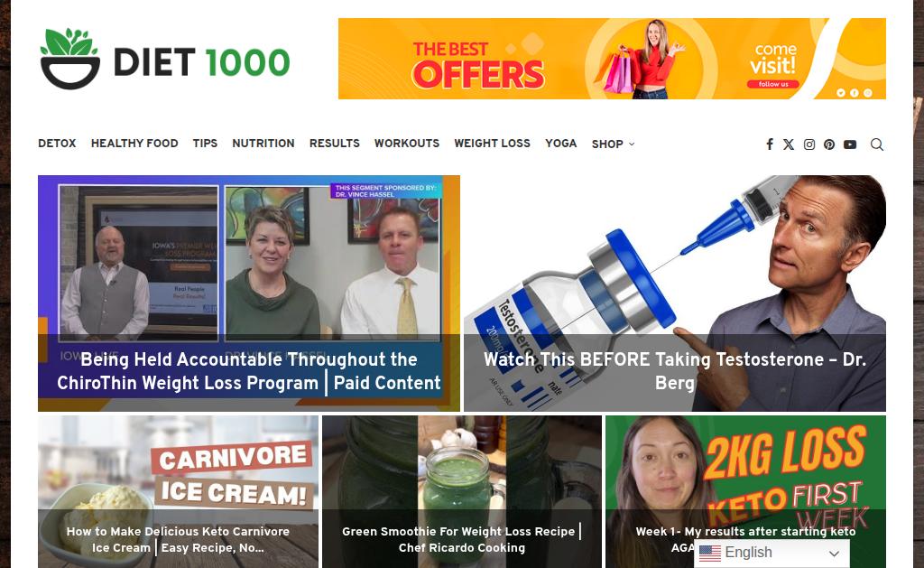Open the X (Twitter) social icon
This screenshot has height=568, width=924.
click(789, 144)
